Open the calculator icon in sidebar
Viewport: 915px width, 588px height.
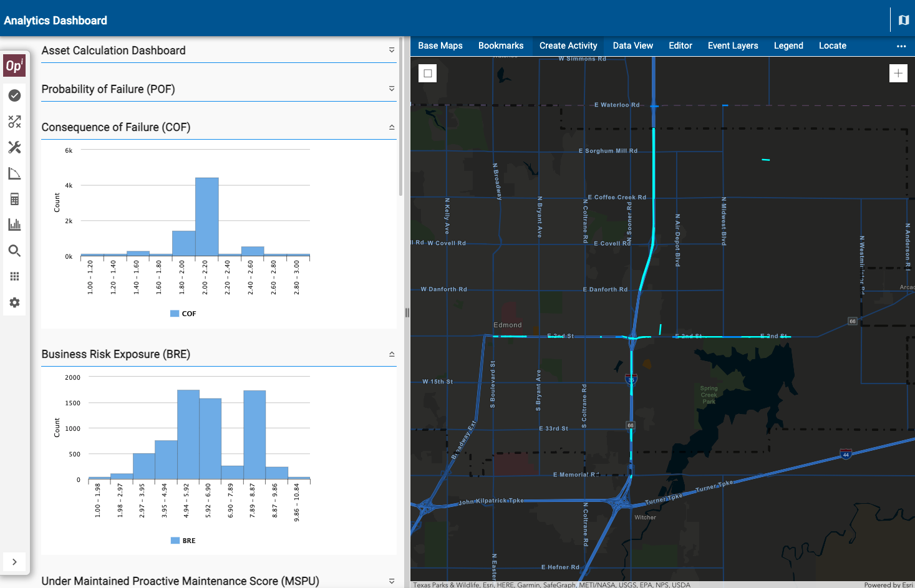14,199
